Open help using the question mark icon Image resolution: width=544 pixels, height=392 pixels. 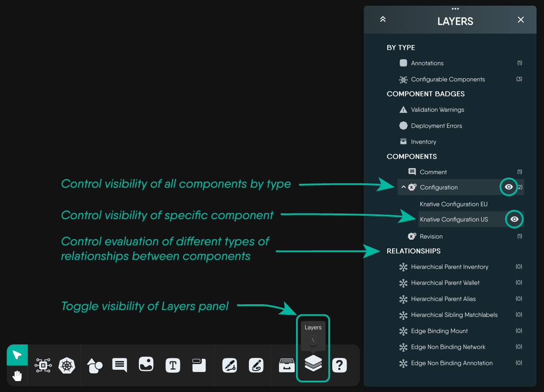pos(340,365)
